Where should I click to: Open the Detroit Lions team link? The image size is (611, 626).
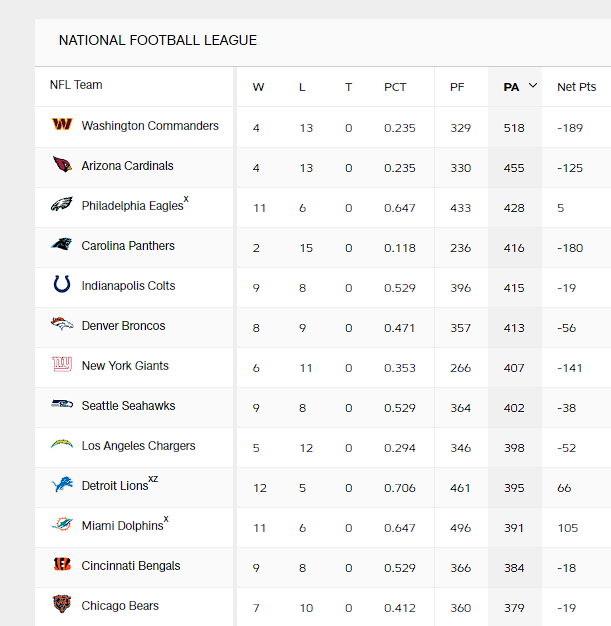tap(114, 486)
